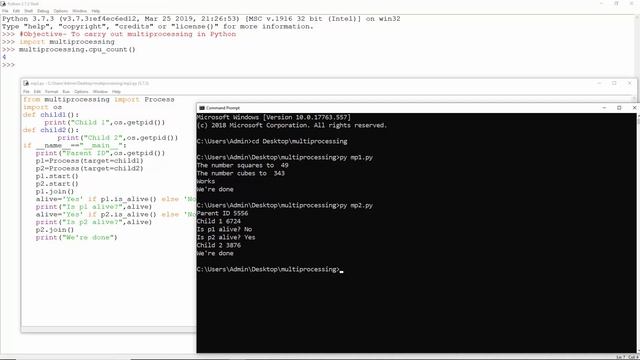Open Debug menu in Python Shell window

coord(43,11)
